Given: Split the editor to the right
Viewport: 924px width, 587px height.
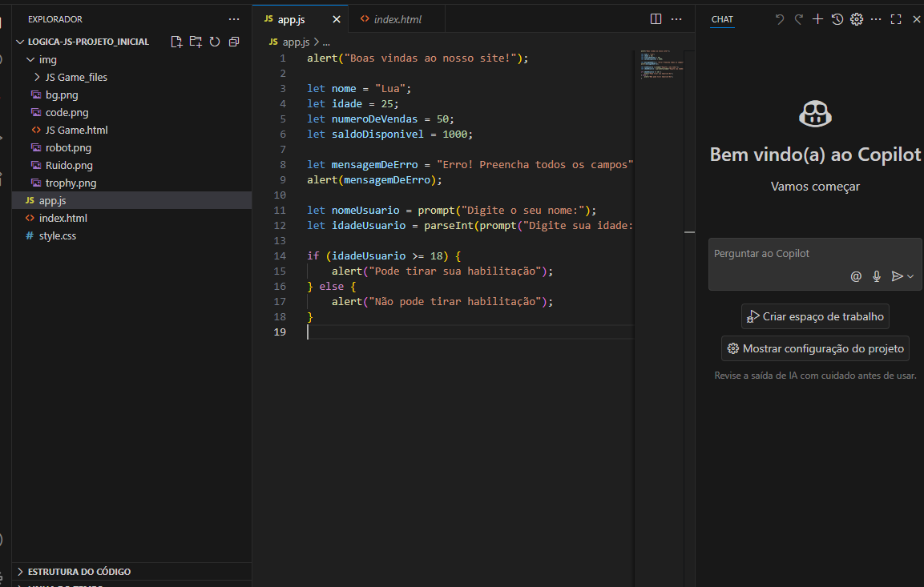Looking at the screenshot, I should click(656, 19).
